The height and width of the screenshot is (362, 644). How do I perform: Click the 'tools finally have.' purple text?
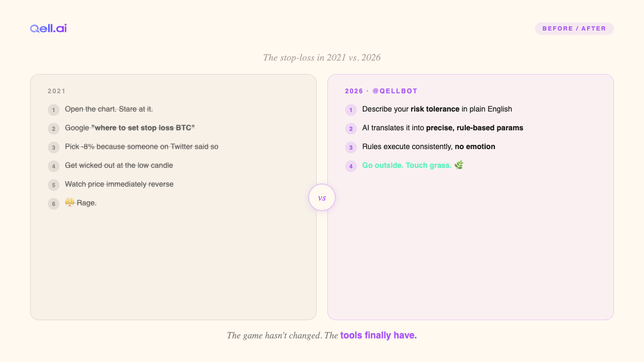[x=378, y=336]
